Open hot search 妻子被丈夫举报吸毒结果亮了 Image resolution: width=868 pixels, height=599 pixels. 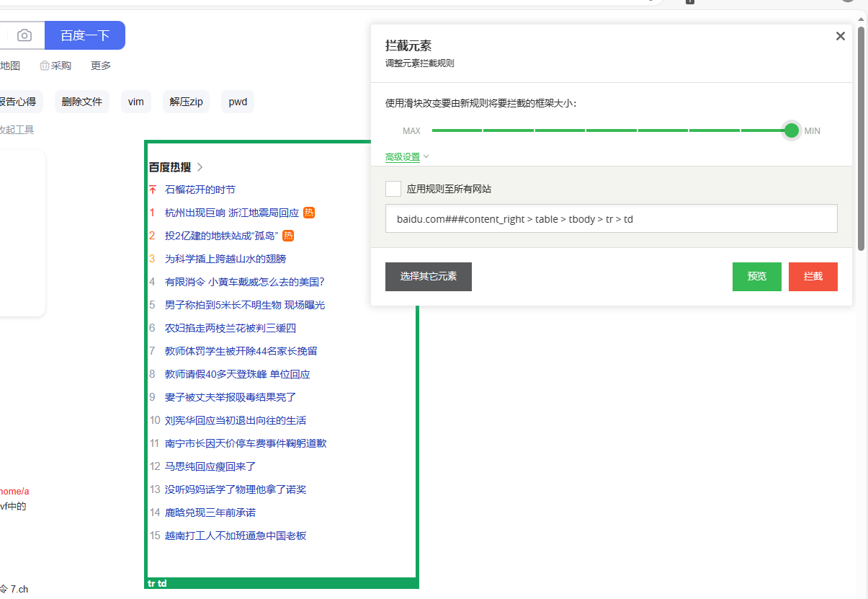(231, 397)
